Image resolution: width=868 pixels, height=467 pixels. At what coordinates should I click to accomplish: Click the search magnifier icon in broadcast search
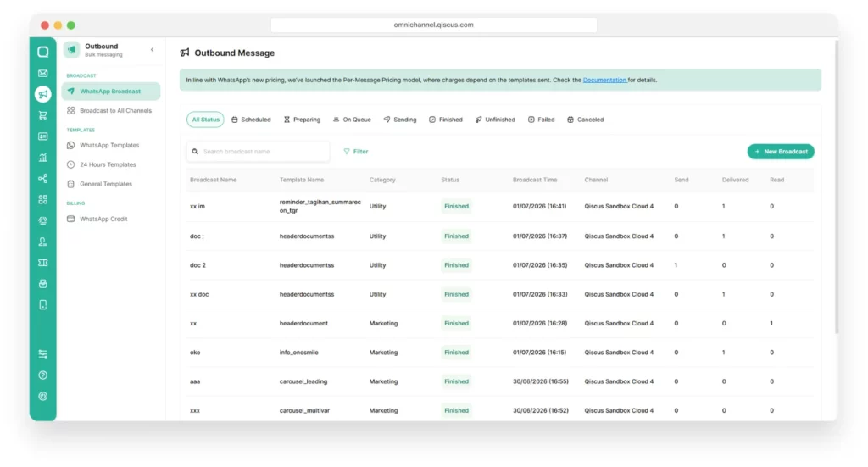click(x=195, y=152)
